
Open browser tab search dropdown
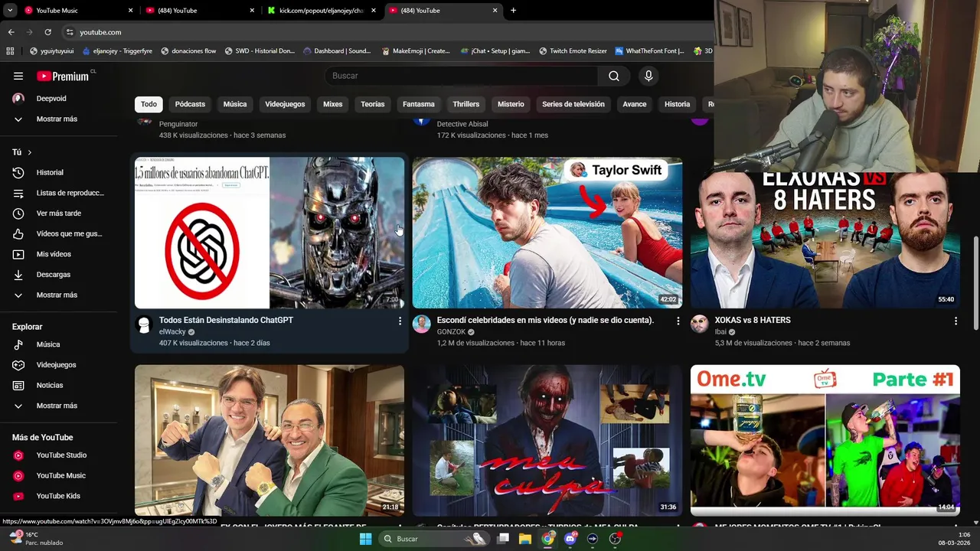10,11
